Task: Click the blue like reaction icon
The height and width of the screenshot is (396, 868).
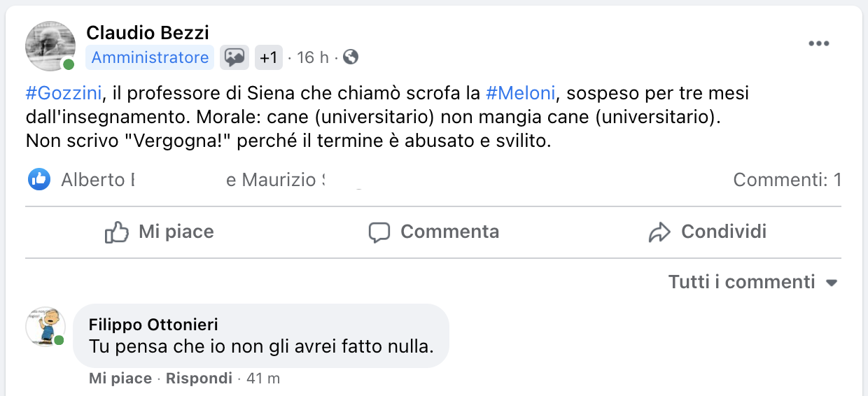Action: 39,180
